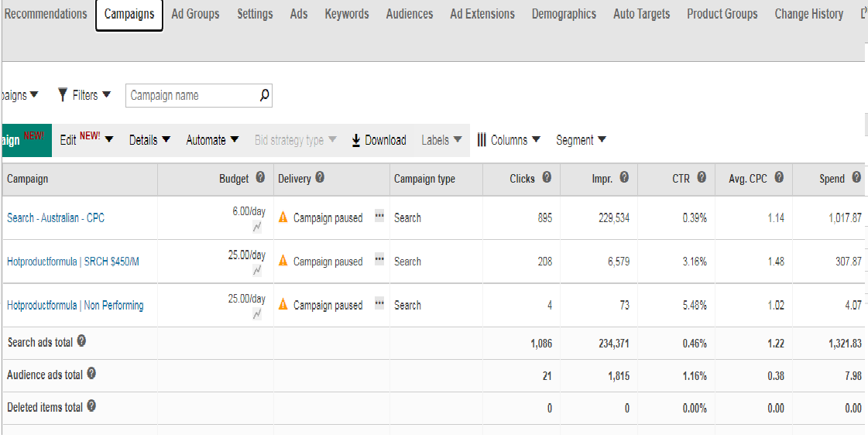Click help icon beside Deleted items total
The height and width of the screenshot is (438, 868).
click(91, 406)
